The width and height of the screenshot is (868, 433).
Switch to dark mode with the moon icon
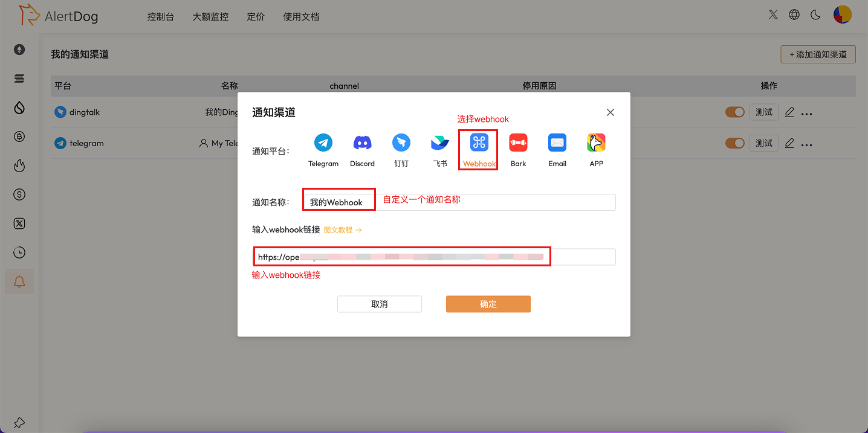coord(815,14)
